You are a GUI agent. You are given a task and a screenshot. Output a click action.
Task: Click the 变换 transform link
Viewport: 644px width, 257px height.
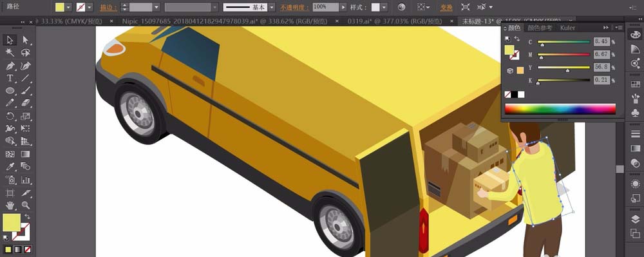click(x=446, y=7)
